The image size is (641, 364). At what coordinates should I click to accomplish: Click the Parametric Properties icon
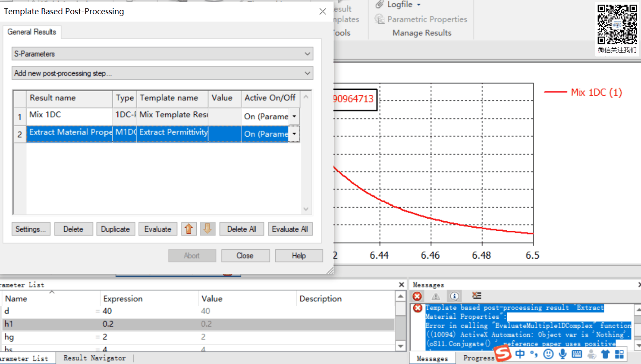point(380,19)
